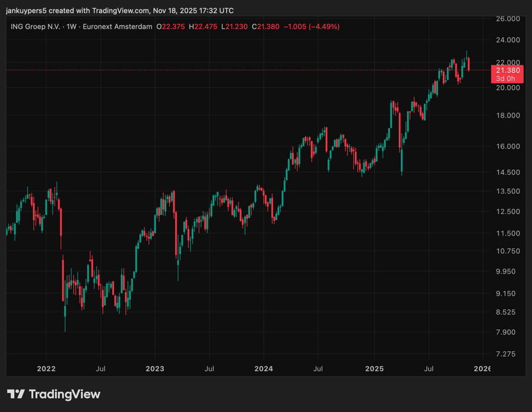This screenshot has width=532, height=412.
Task: Click the 18.000 price axis label
Action: [x=508, y=116]
